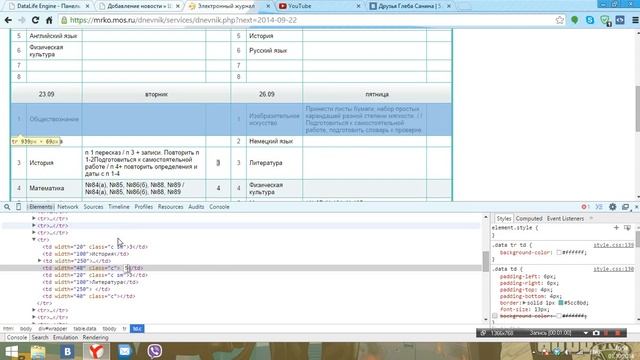Open DevTools settings gear
640x360 pixels.
click(613, 207)
